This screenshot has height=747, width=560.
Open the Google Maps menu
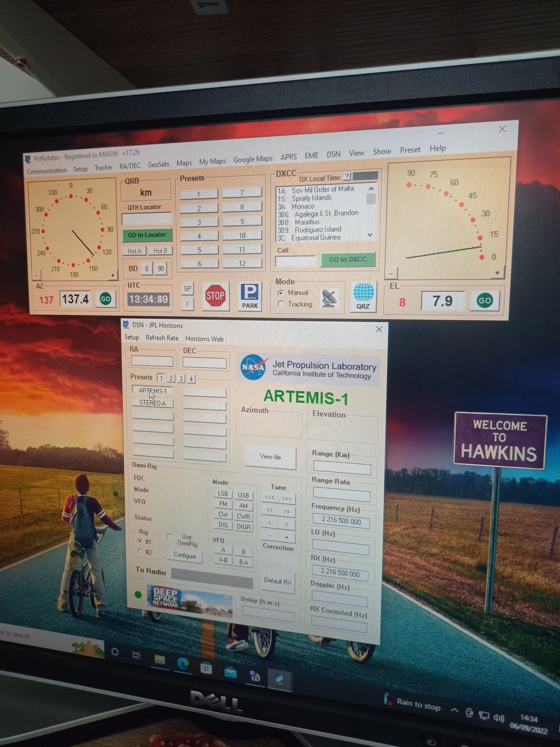click(x=253, y=159)
